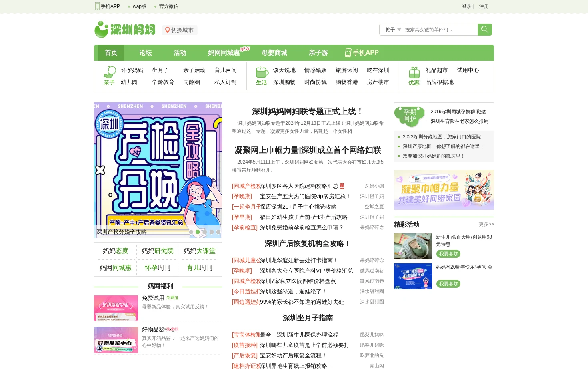
Task: Open the 产检分娩全攻略 carousel banner
Action: [158, 170]
